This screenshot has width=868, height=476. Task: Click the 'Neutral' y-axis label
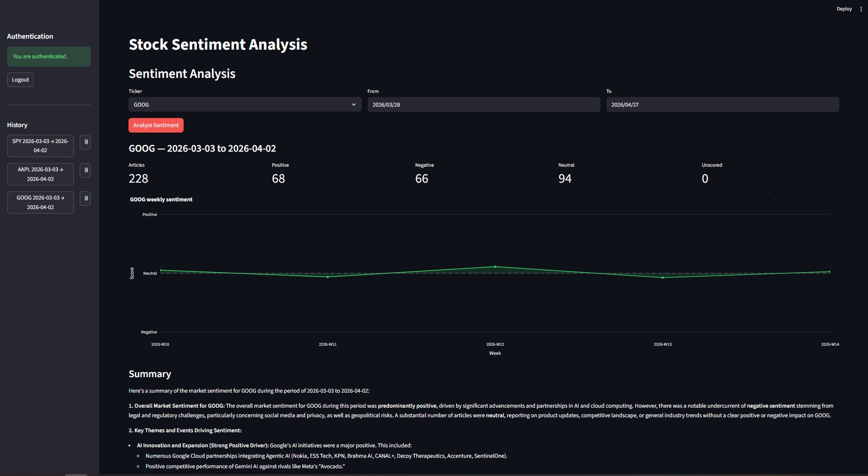[150, 273]
